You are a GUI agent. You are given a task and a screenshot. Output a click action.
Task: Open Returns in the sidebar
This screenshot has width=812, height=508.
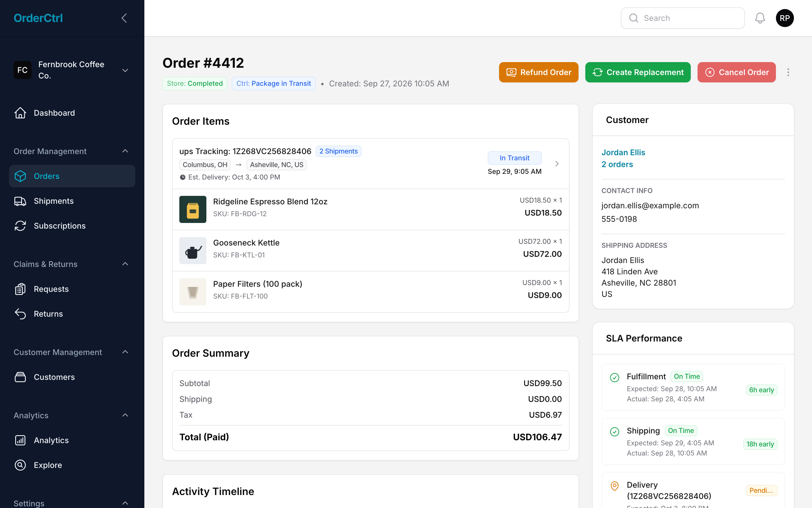pos(72,314)
